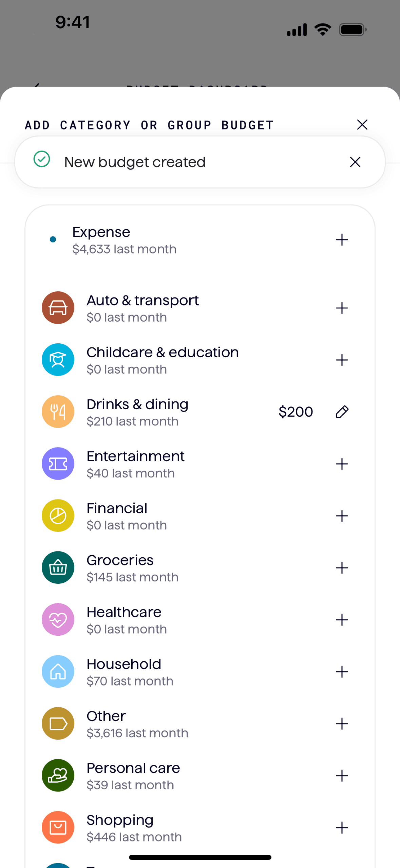Image resolution: width=400 pixels, height=868 pixels.
Task: Add a Personal care budget
Action: 342,776
